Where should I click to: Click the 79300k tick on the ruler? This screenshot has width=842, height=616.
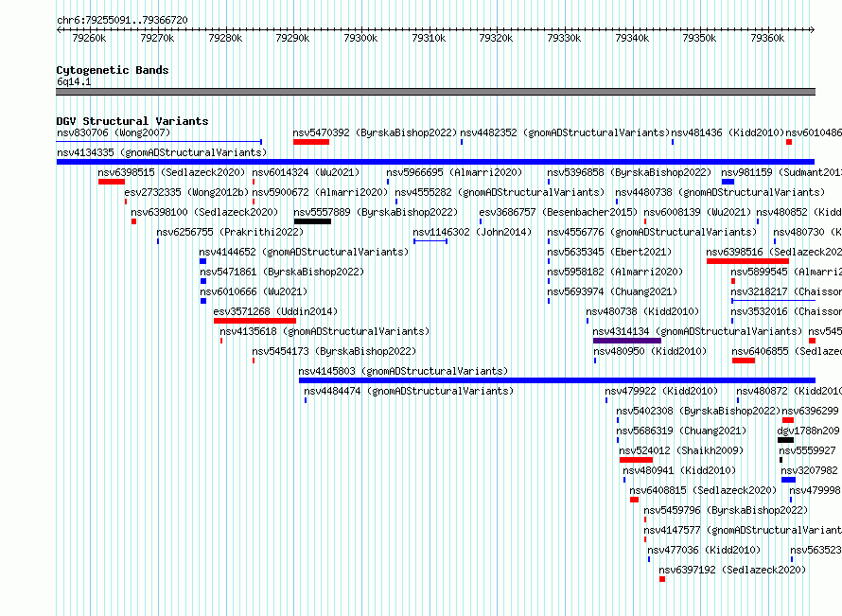[360, 38]
